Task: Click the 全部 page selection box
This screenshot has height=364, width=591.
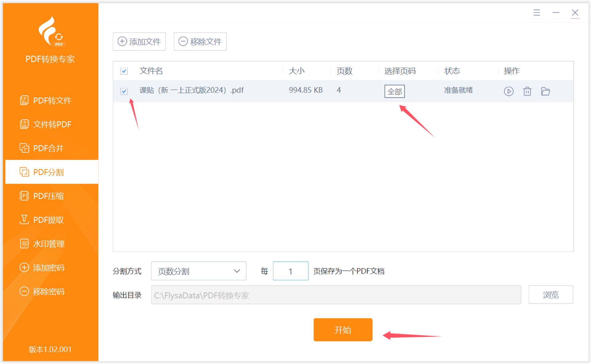Action: pos(394,91)
